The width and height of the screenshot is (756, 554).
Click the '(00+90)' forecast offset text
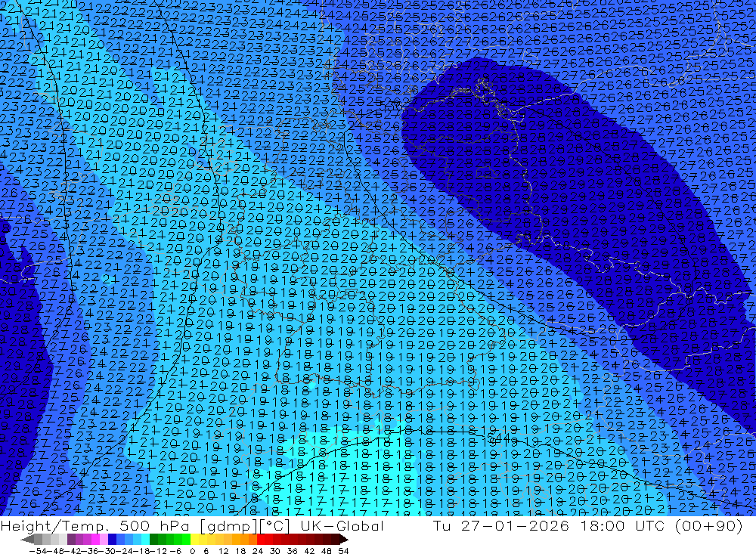(x=708, y=525)
